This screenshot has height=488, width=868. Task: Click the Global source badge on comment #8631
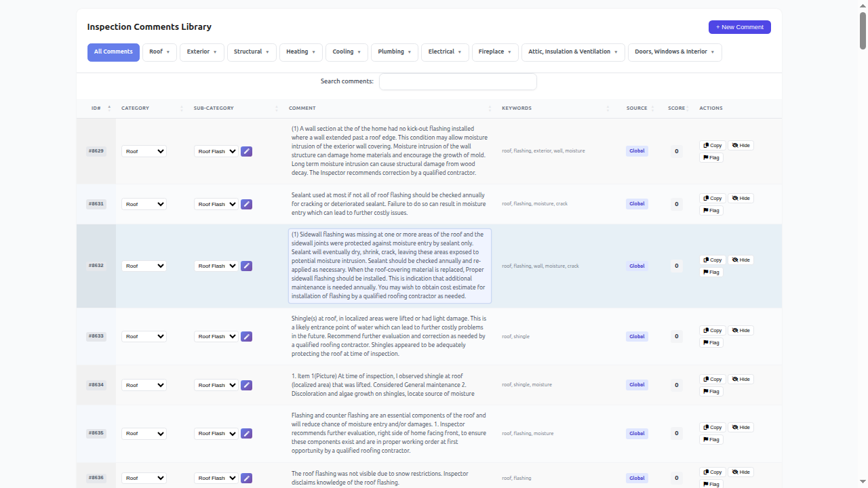pos(636,203)
